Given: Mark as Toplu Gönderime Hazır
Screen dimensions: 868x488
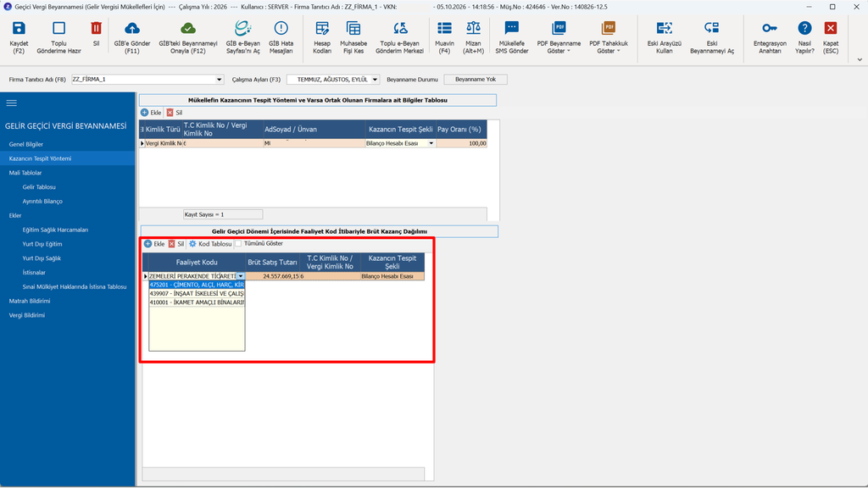Looking at the screenshot, I should point(58,37).
